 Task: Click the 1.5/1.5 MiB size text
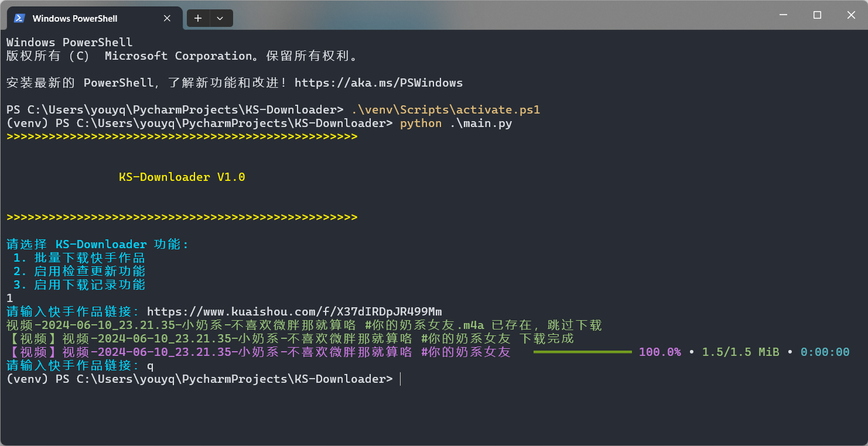(741, 352)
